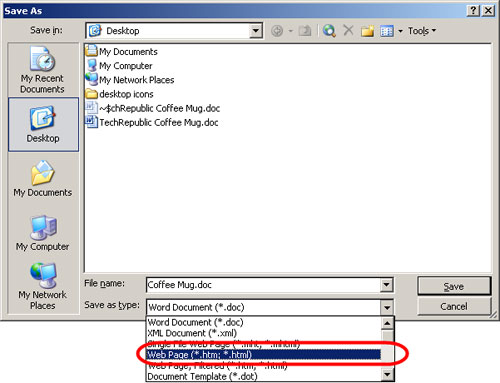The width and height of the screenshot is (500, 383).
Task: Create a new folder with toolbar icon
Action: [367, 31]
